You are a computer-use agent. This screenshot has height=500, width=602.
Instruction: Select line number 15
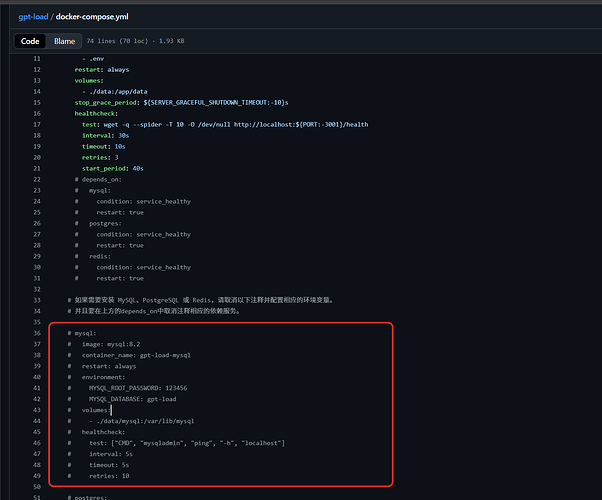[x=37, y=103]
